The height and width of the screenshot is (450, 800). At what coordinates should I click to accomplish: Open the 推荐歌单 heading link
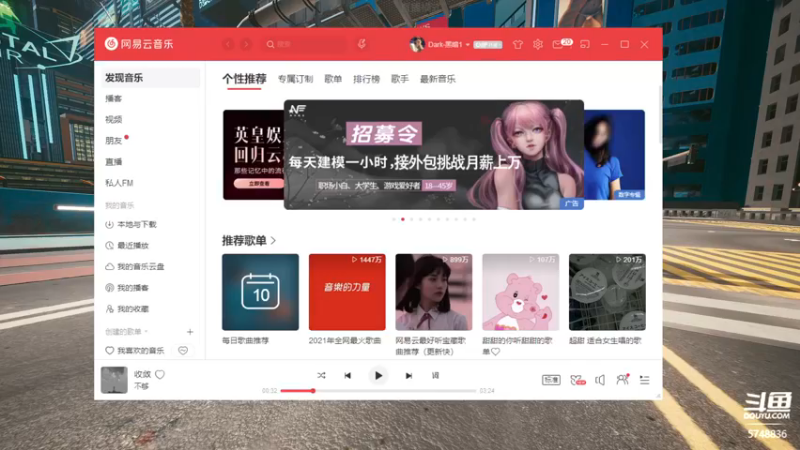pos(249,240)
